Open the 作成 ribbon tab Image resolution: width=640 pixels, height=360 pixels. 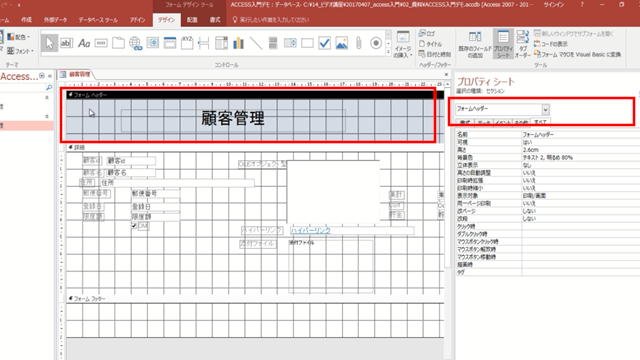[x=26, y=20]
